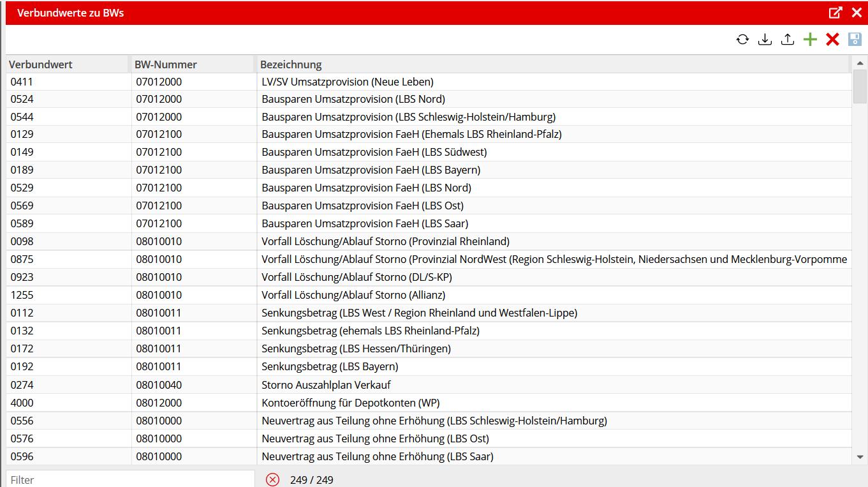Close the Verbundwerte zu BWs window
This screenshot has width=868, height=487.
(x=857, y=13)
